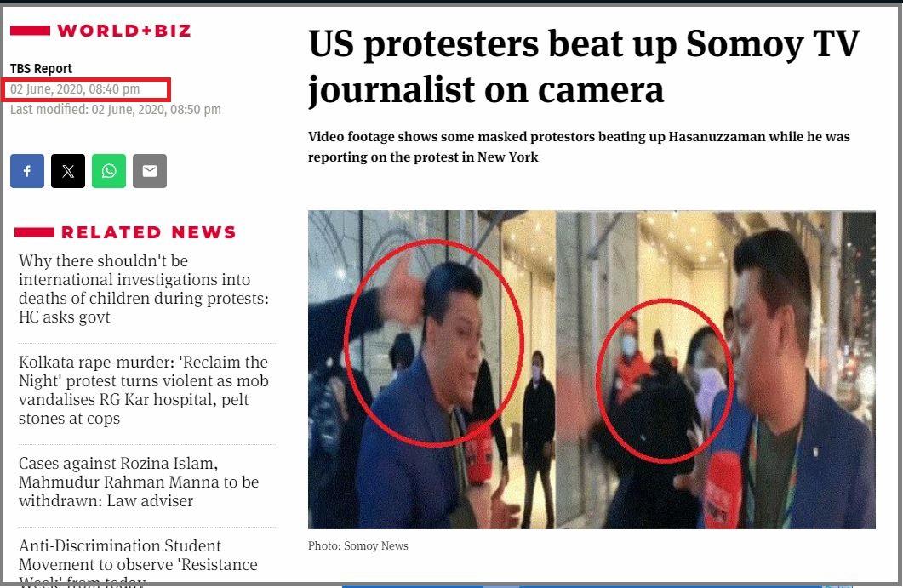Screen dimensions: 903x588
Task: Open Kolkata rape-murder related story
Action: [x=144, y=391]
